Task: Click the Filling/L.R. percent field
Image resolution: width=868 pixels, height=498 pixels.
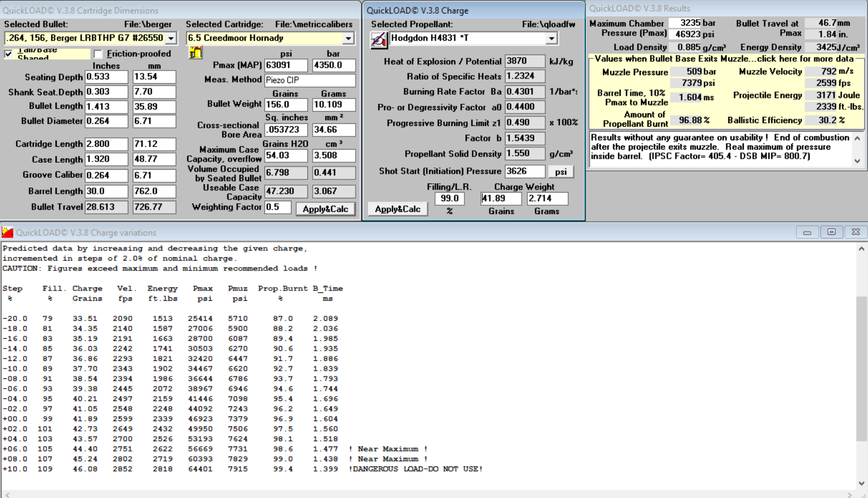Action: coord(449,198)
